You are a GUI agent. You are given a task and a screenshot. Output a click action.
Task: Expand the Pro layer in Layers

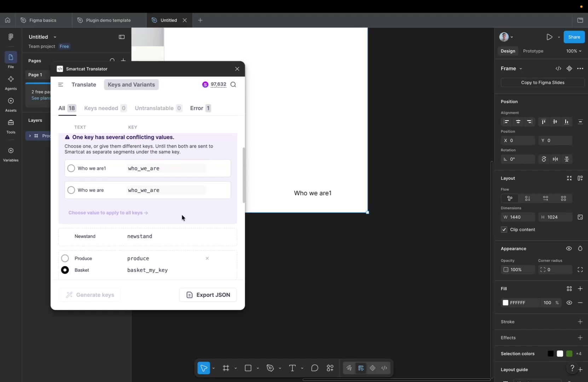pyautogui.click(x=30, y=136)
